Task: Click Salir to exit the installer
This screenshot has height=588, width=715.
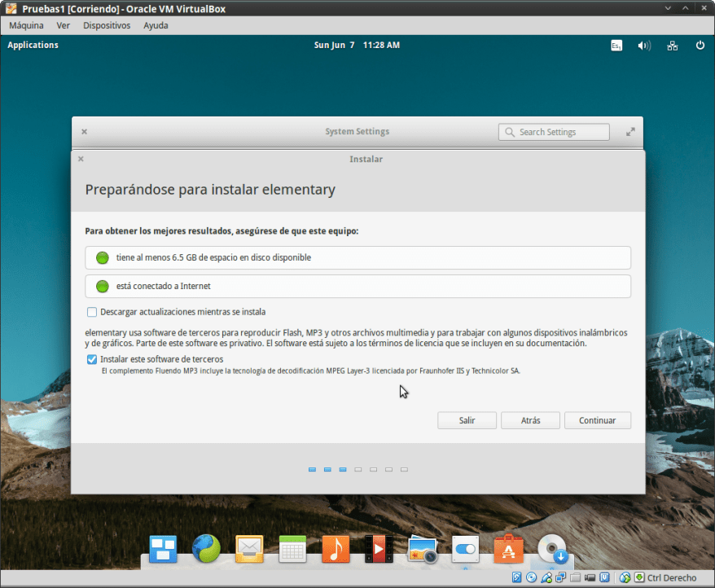Action: (467, 420)
